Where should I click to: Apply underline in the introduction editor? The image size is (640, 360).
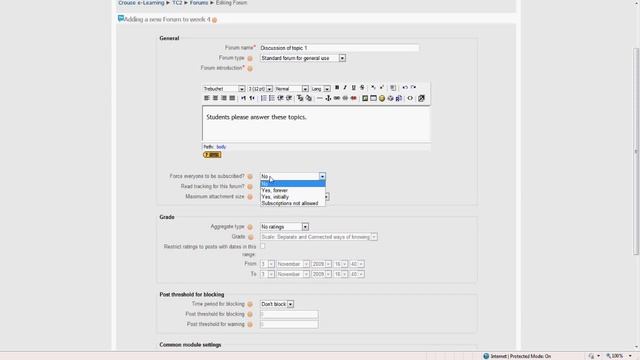coord(353,88)
